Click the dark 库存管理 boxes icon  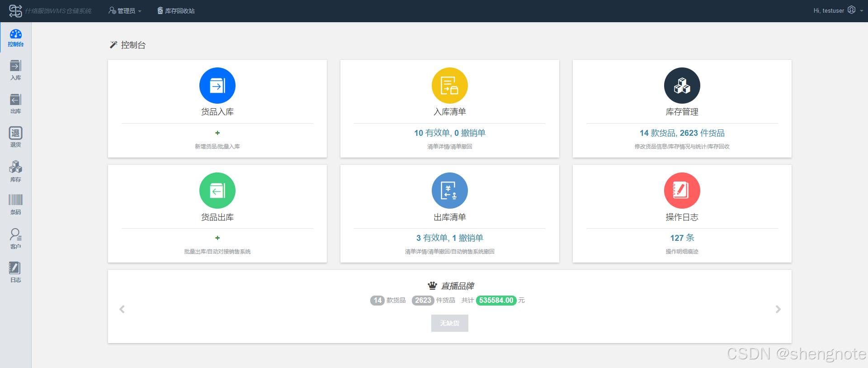tap(682, 86)
